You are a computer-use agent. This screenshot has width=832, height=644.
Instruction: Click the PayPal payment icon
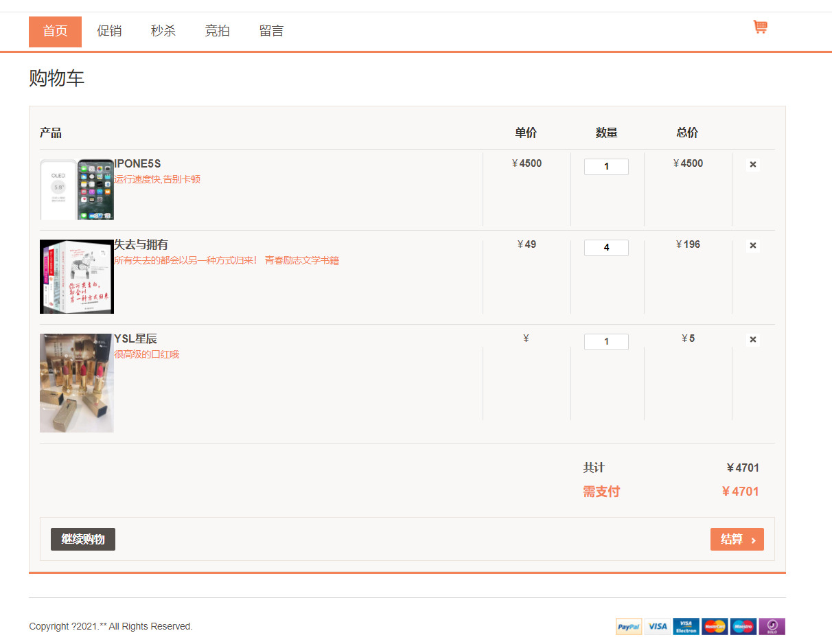(x=629, y=626)
